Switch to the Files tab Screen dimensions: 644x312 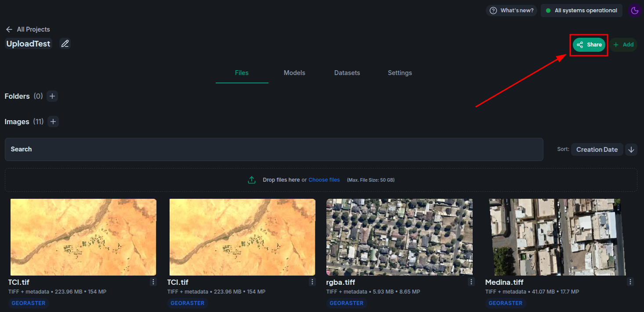point(242,73)
